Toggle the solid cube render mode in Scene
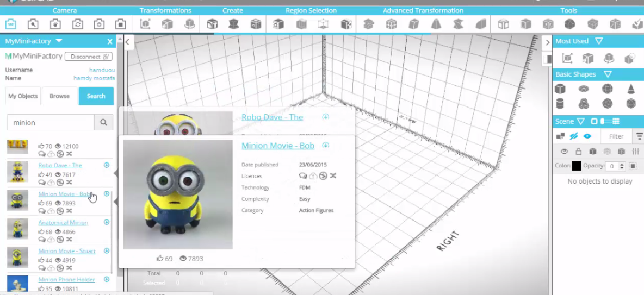Screen dimensions: 644x295 click(593, 152)
